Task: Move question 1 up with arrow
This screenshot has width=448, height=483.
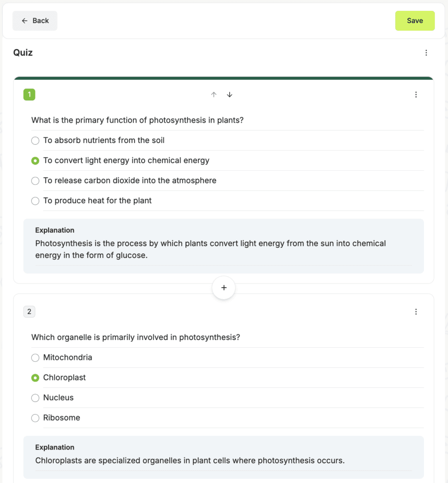Action: click(x=214, y=94)
